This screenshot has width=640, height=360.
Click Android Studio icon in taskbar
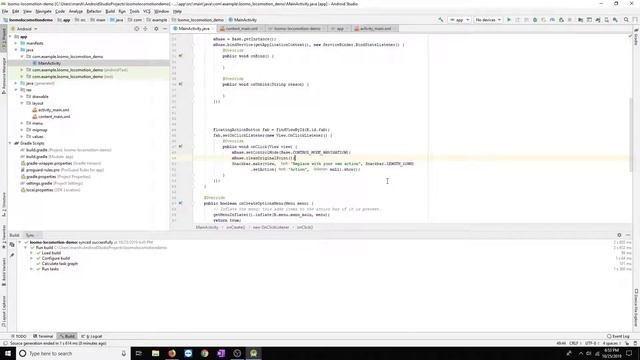coord(253,353)
